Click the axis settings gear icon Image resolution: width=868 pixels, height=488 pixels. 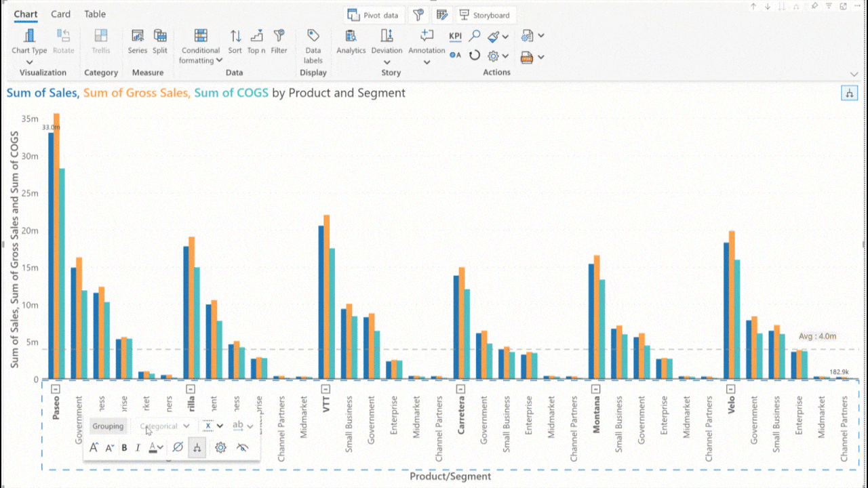(220, 447)
